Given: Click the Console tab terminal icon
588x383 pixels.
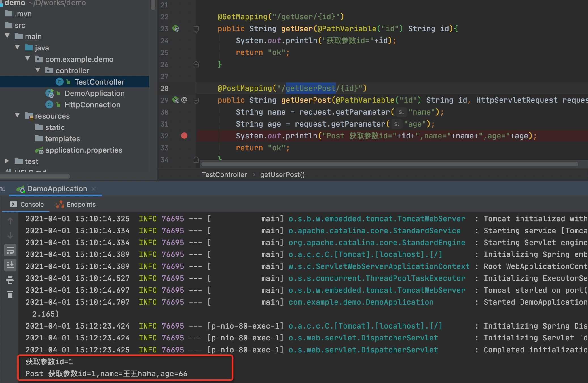Looking at the screenshot, I should click(13, 204).
